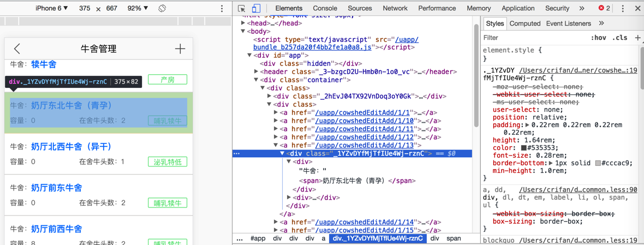Image resolution: width=644 pixels, height=245 pixels.
Task: Open device toolbar more options menu
Action: 222,8
